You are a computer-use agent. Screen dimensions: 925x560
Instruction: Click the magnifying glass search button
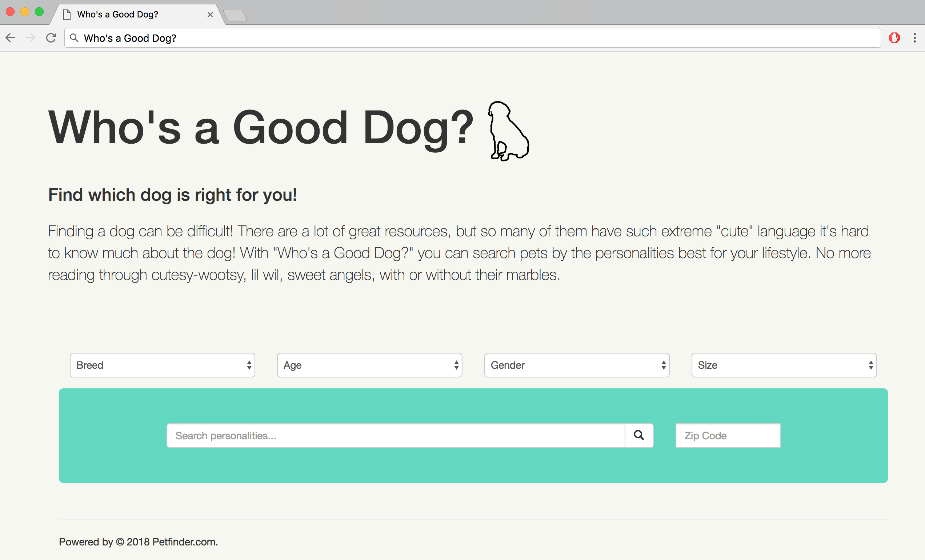point(638,435)
